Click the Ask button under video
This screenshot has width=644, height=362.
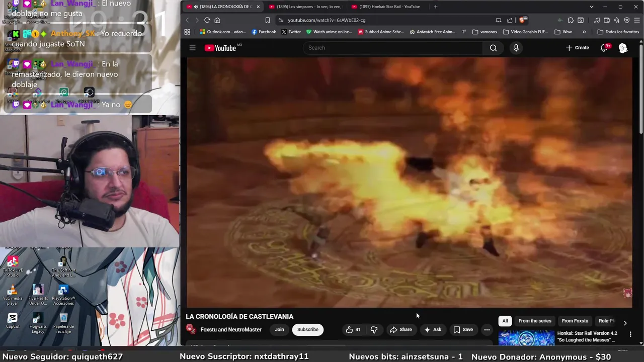coord(433,330)
